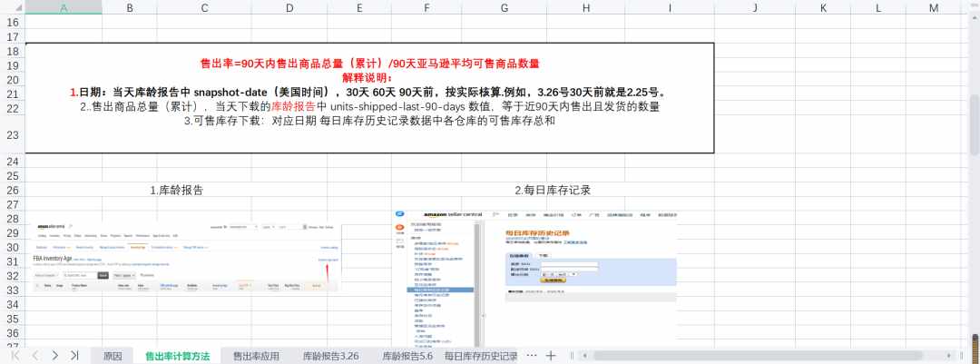The image size is (980, 364).
Task: Click the horizontal scrollbar right arrow
Action: click(950, 355)
